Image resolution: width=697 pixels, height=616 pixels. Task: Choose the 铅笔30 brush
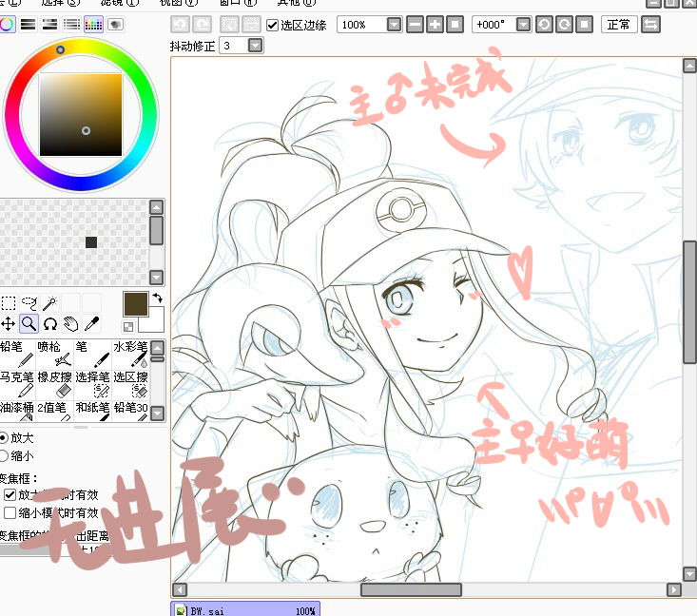130,411
